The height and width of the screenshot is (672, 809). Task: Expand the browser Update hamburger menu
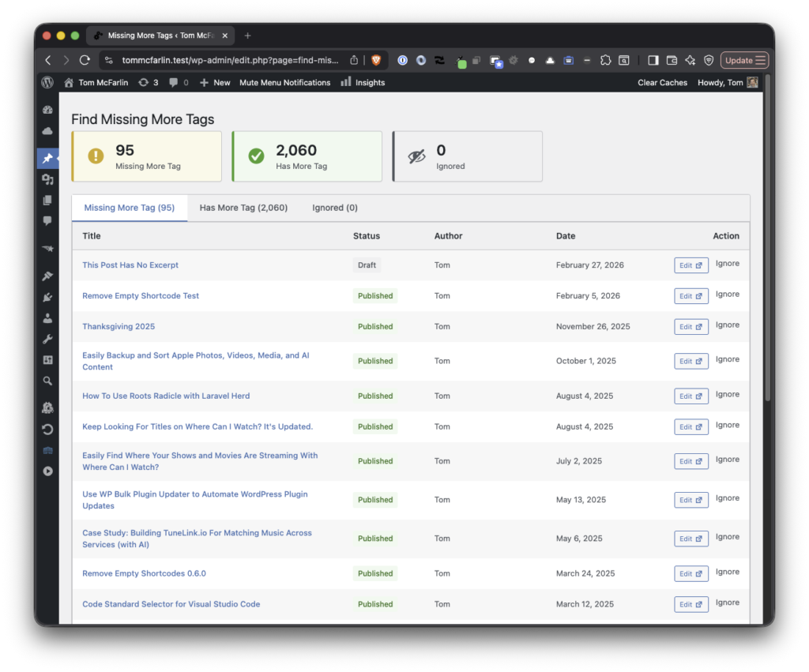(744, 60)
